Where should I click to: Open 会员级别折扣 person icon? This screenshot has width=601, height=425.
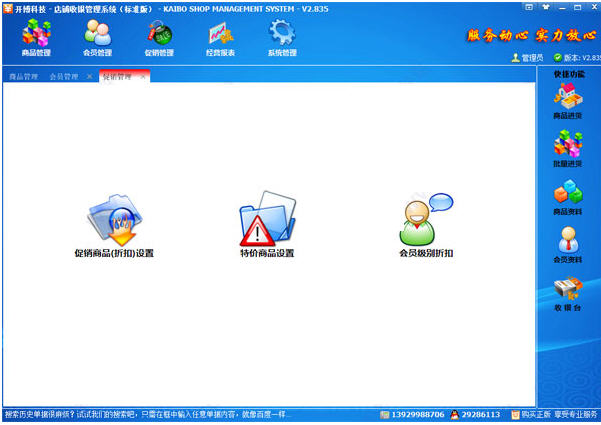pos(425,219)
